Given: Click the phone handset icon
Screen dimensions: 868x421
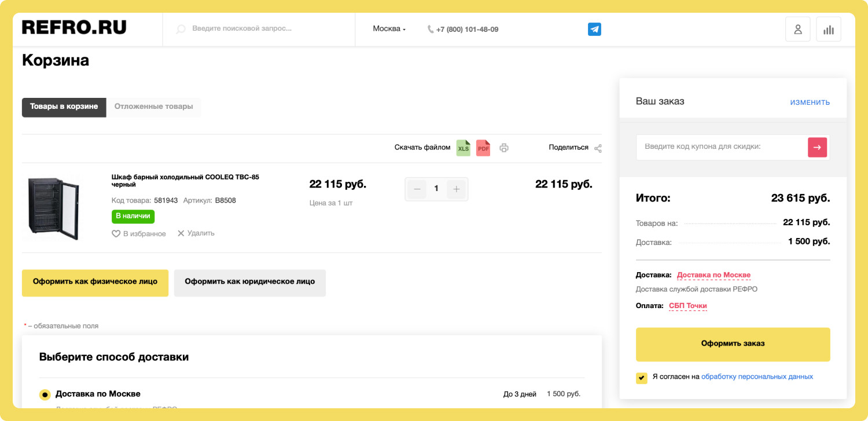Looking at the screenshot, I should pos(431,29).
